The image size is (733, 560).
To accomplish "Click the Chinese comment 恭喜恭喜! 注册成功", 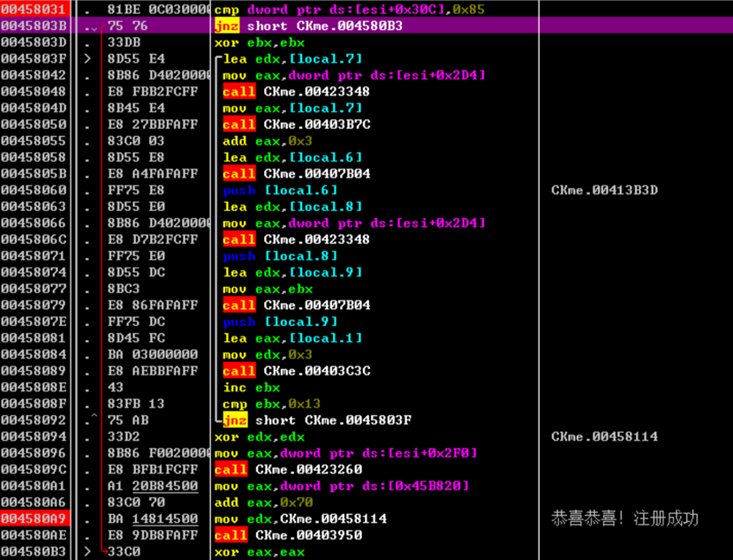I will point(624,518).
